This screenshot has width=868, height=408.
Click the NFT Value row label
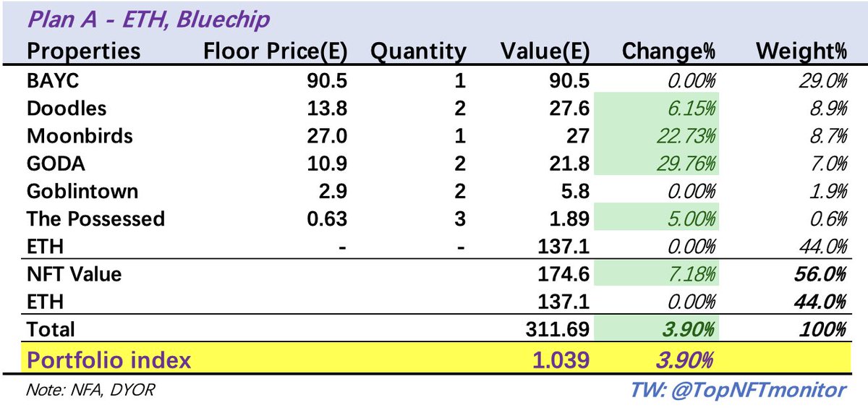tap(74, 274)
